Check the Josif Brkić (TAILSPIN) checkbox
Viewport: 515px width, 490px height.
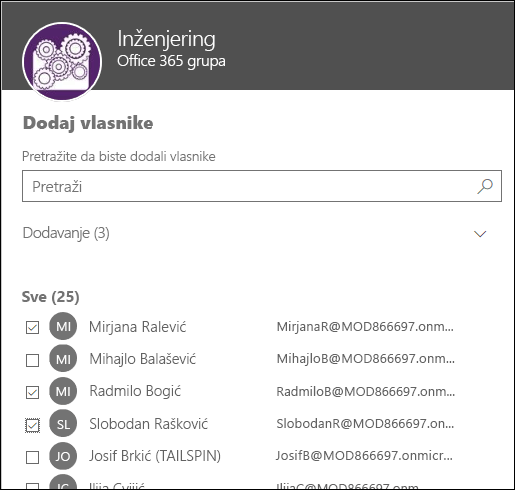pyautogui.click(x=32, y=457)
